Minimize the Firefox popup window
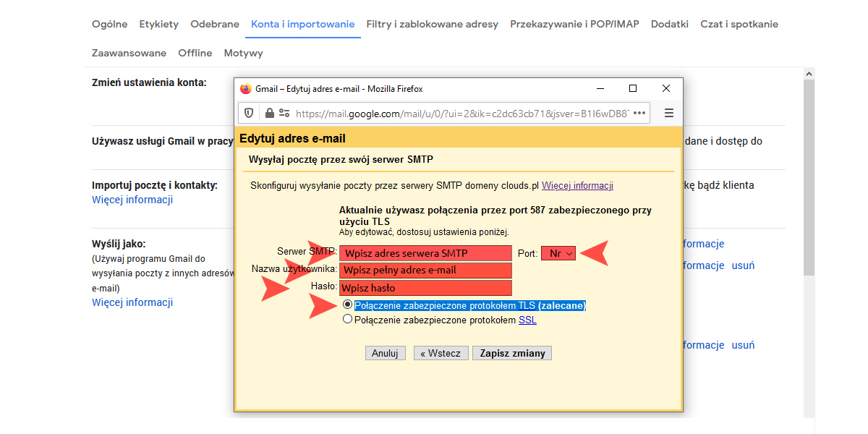 coord(600,88)
